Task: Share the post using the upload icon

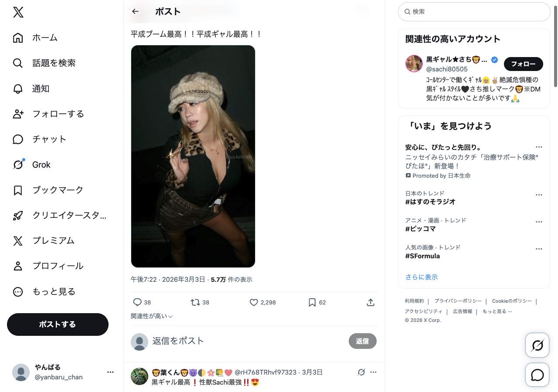Action: [371, 302]
